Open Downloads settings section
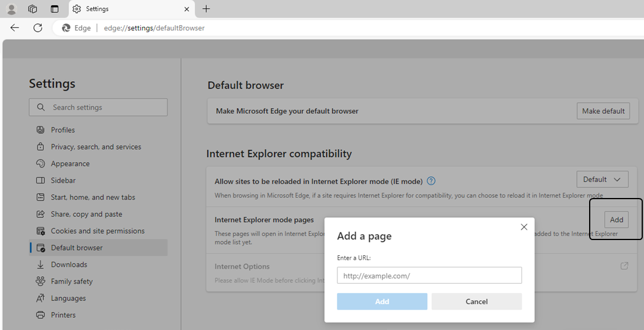Image resolution: width=644 pixels, height=330 pixels. 70,265
